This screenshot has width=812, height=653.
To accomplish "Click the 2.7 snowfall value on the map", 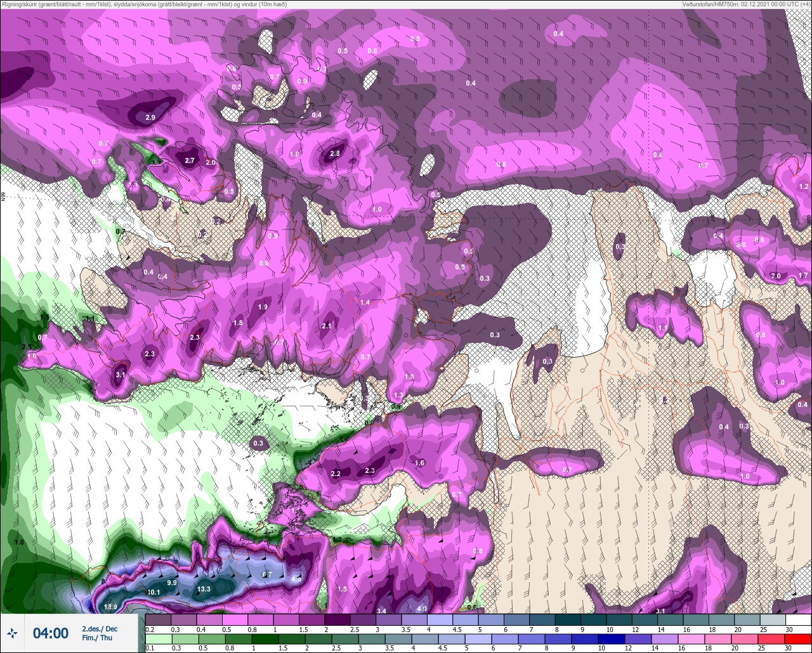I will (190, 160).
